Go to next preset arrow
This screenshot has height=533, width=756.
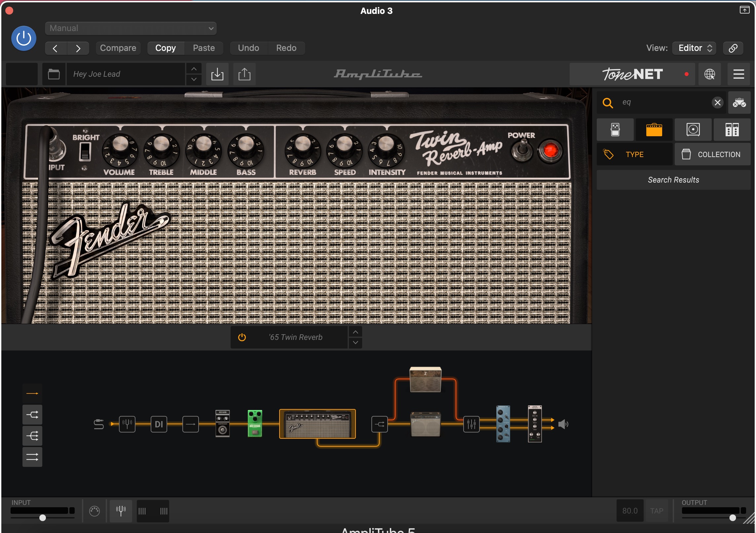pyautogui.click(x=78, y=48)
